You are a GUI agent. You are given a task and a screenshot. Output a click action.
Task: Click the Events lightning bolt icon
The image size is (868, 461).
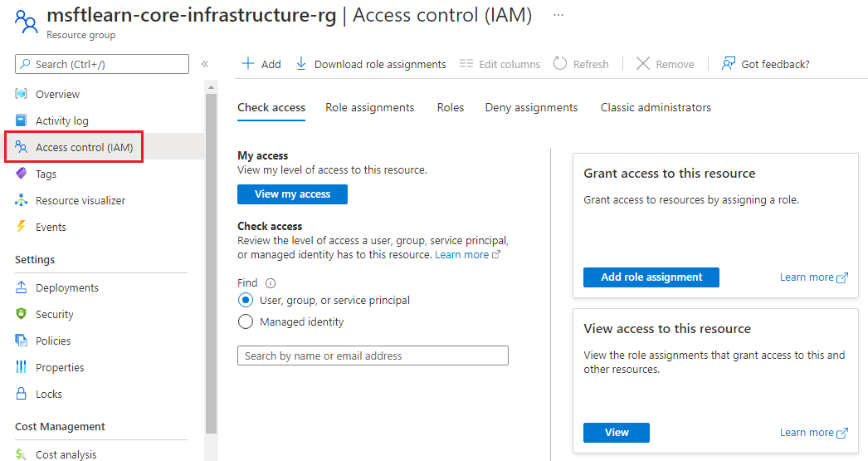pos(21,227)
